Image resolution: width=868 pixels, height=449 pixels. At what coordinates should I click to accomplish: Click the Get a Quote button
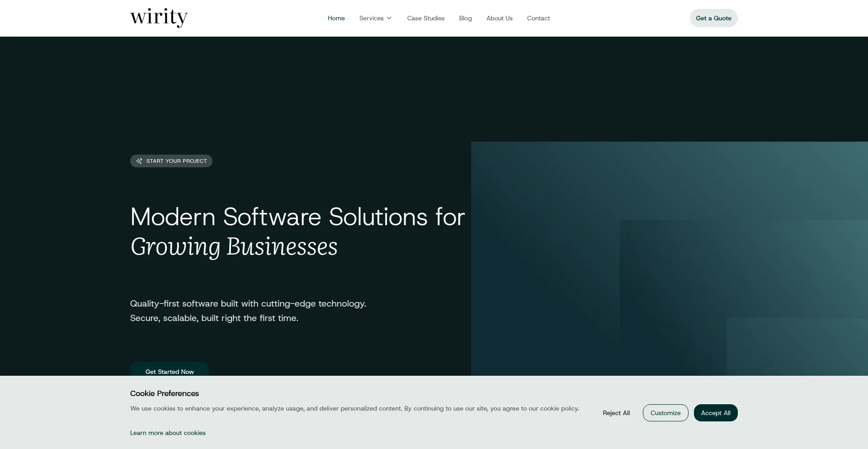point(713,18)
